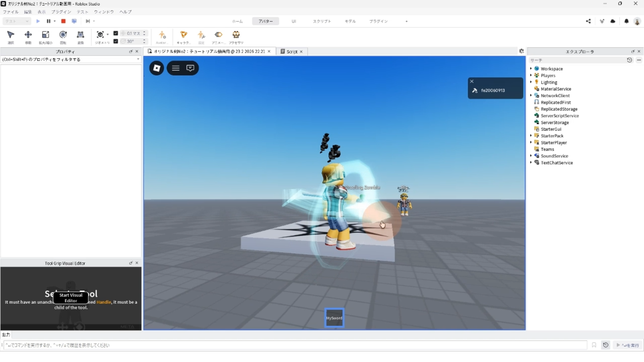This screenshot has height=362, width=644.
Task: Toggle the 30° rotation snap checkbox
Action: pyautogui.click(x=116, y=41)
